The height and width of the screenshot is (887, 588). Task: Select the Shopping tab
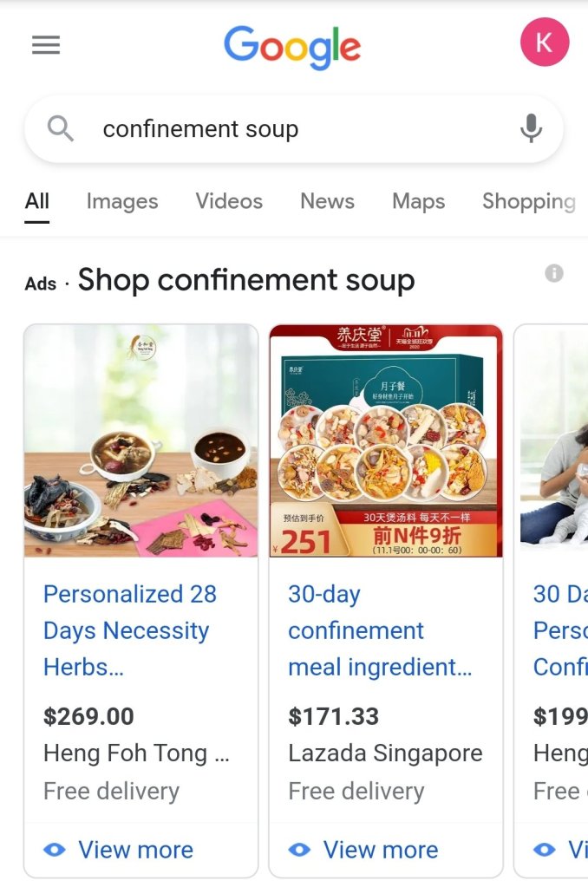[x=528, y=201]
